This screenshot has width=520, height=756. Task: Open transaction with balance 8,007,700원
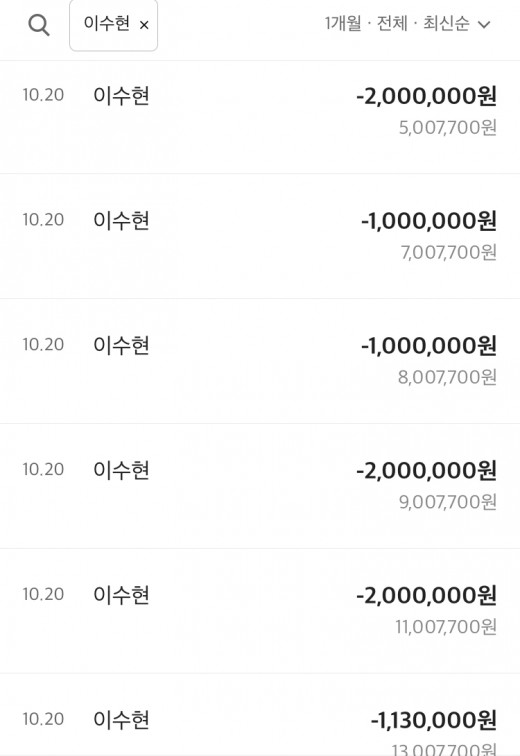click(x=260, y=361)
